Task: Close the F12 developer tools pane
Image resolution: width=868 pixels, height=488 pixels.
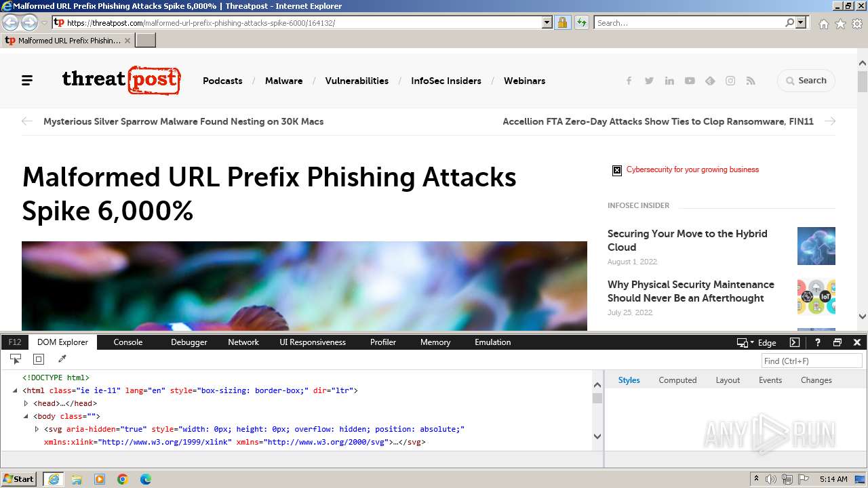Action: pyautogui.click(x=857, y=342)
